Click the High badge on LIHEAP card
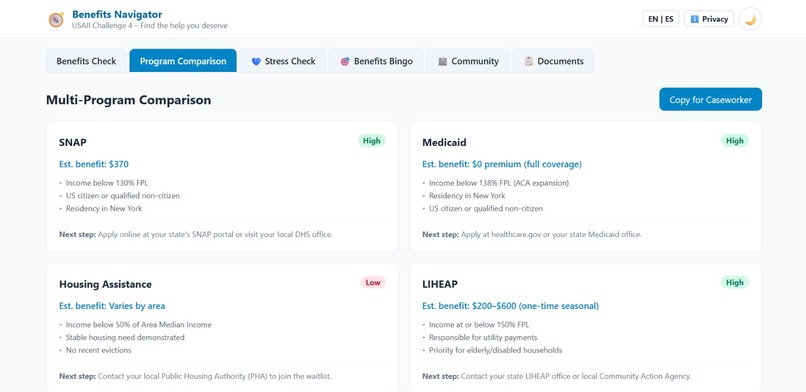This screenshot has height=392, width=806. click(735, 283)
